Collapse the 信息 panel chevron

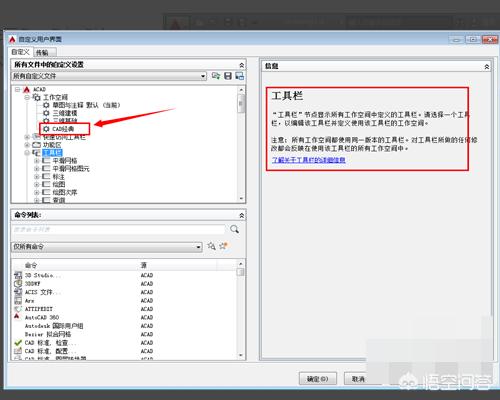tap(487, 67)
